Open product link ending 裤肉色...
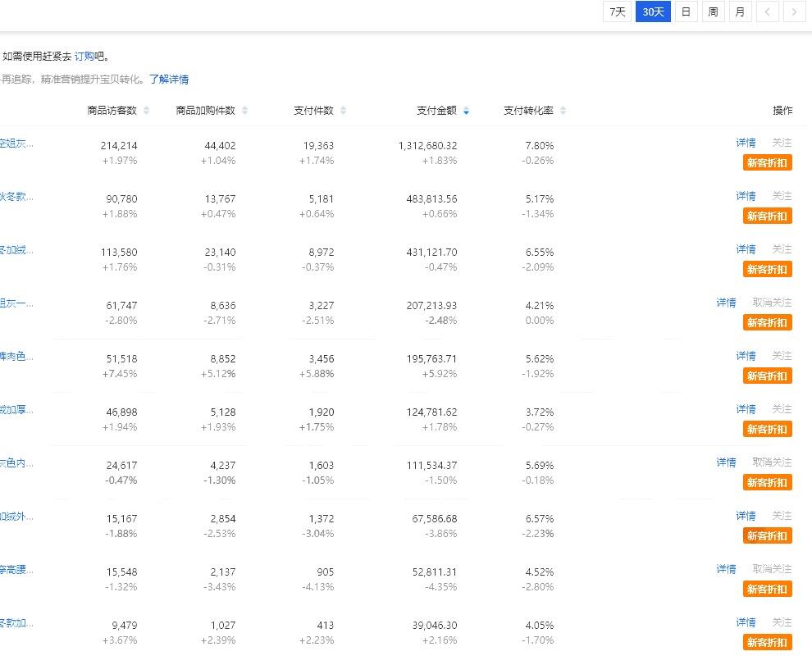Image resolution: width=812 pixels, height=665 pixels. (x=16, y=357)
